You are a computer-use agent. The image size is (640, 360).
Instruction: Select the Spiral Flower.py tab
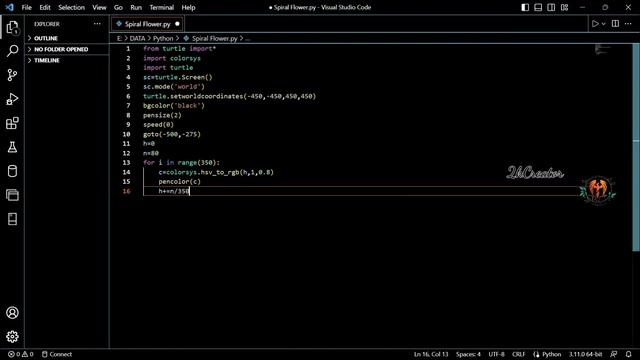click(147, 24)
